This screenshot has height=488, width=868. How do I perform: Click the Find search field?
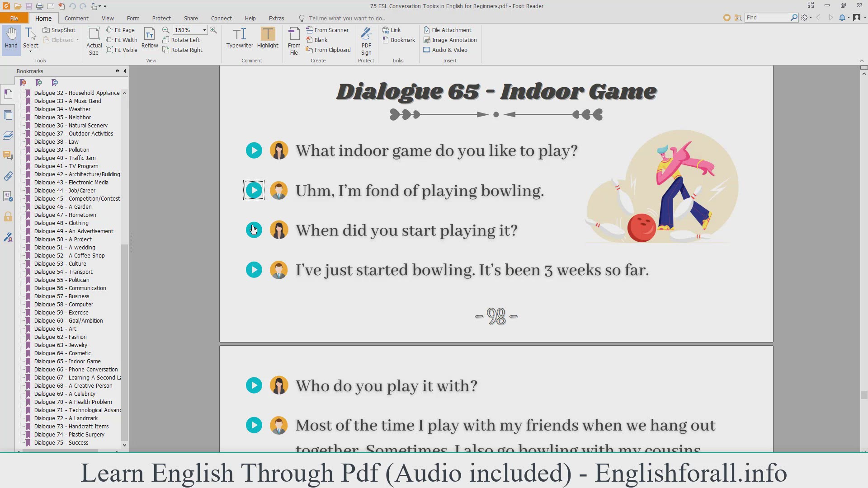pos(768,17)
